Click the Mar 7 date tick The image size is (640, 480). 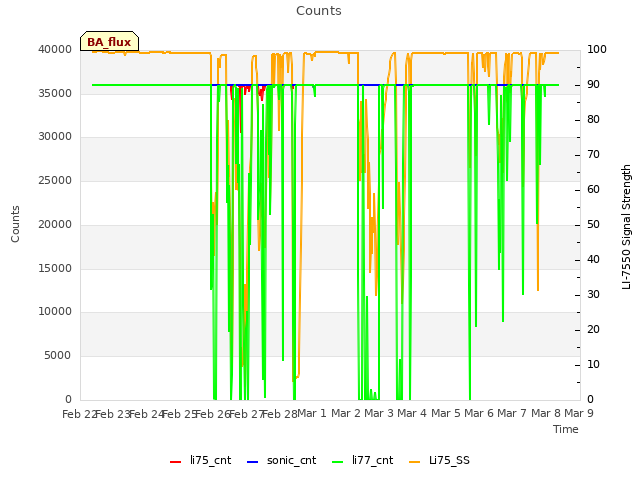(512, 414)
